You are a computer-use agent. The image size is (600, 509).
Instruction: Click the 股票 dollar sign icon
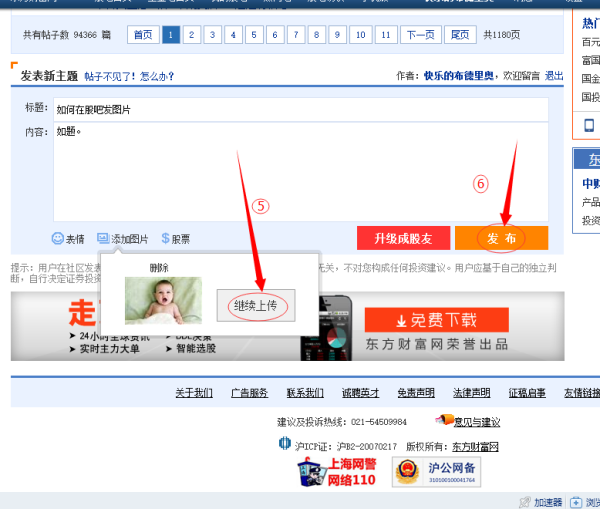pos(165,239)
